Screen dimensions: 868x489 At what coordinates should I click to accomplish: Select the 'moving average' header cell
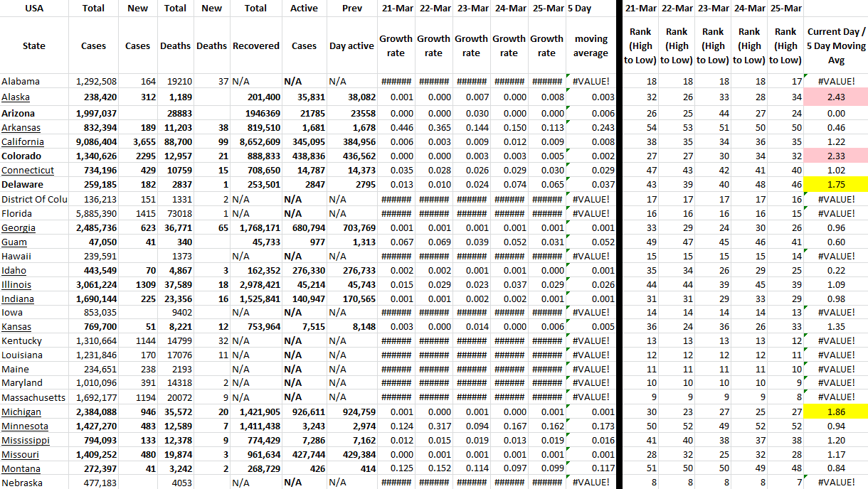591,45
